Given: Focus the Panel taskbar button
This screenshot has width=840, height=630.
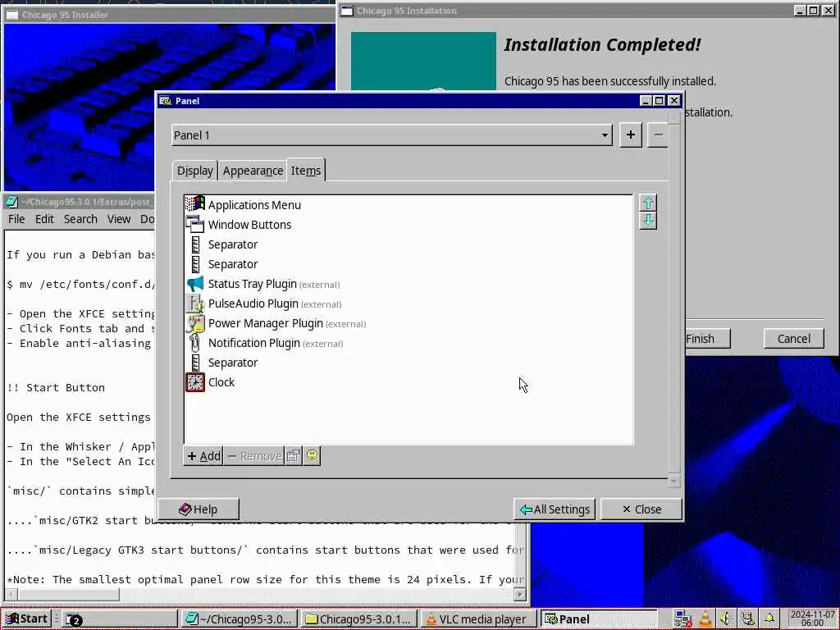Looking at the screenshot, I should click(598, 619).
